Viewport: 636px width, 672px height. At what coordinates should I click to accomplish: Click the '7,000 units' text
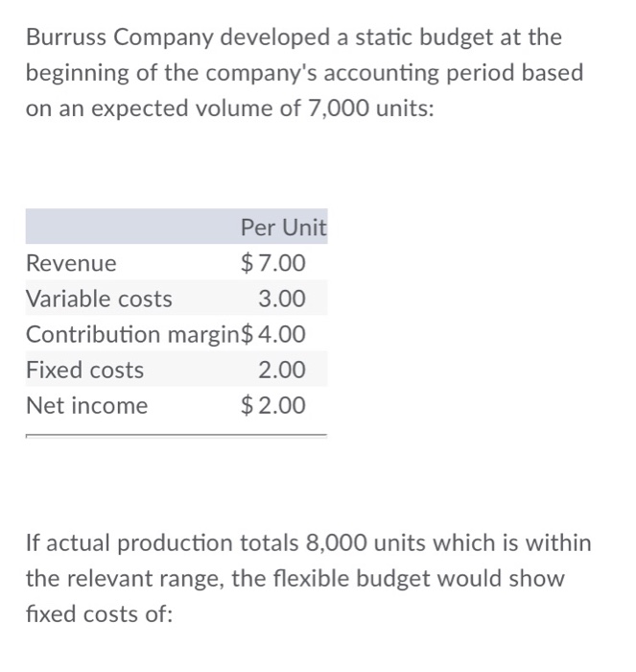pyautogui.click(x=371, y=108)
